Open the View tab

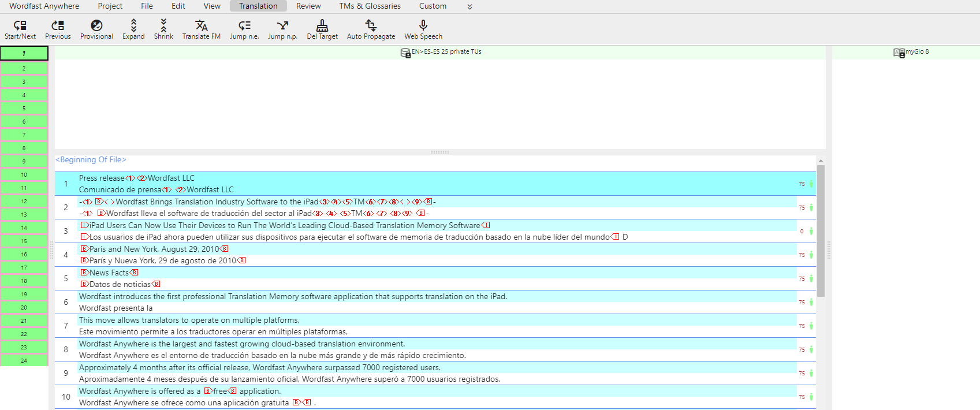212,6
